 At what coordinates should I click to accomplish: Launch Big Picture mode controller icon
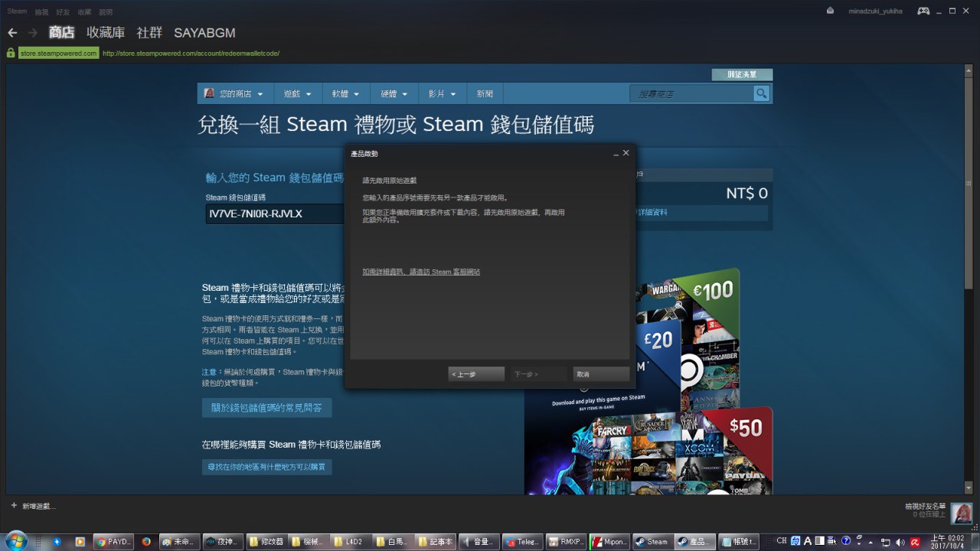point(923,11)
